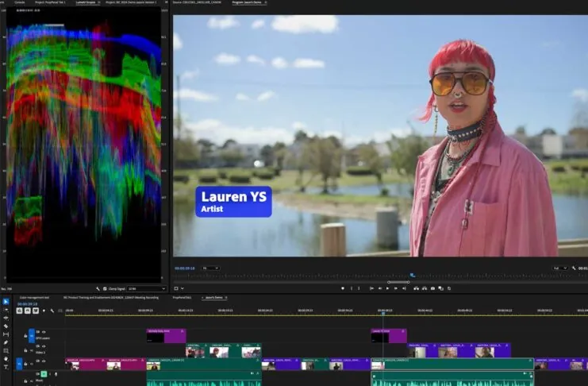Select the Razor tool in toolbar
Screen dimensions: 588x386
pyautogui.click(x=6, y=326)
